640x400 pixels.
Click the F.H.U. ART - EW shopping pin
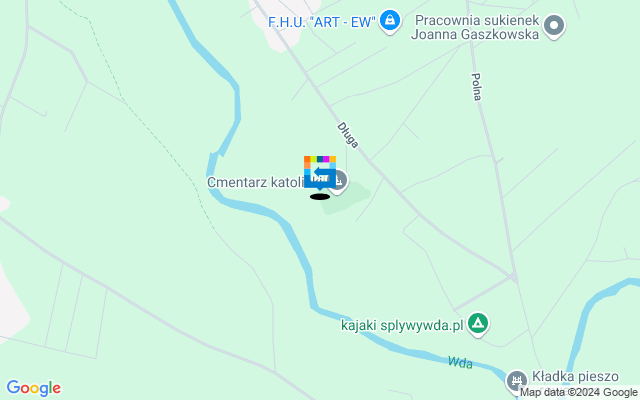[390, 21]
